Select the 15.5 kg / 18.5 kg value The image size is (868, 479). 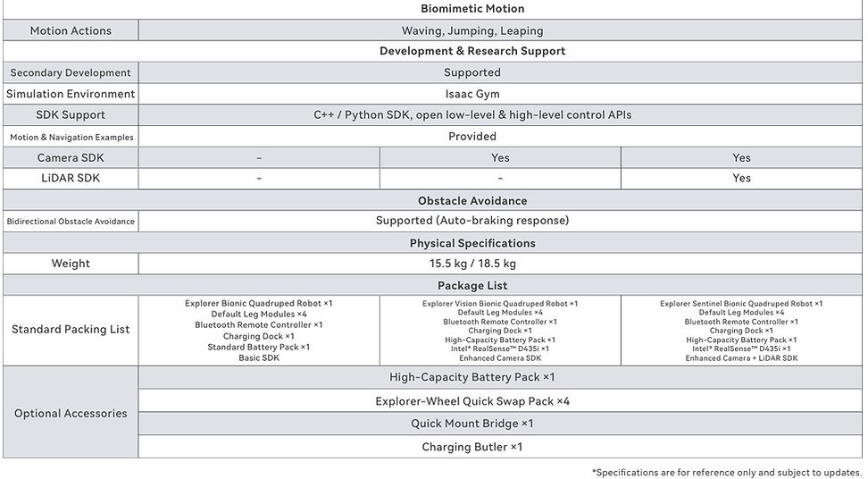point(472,264)
